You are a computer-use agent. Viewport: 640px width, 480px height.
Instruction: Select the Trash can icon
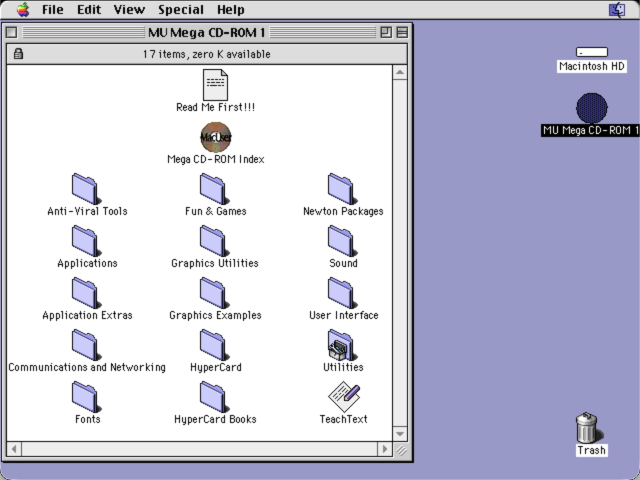[587, 427]
